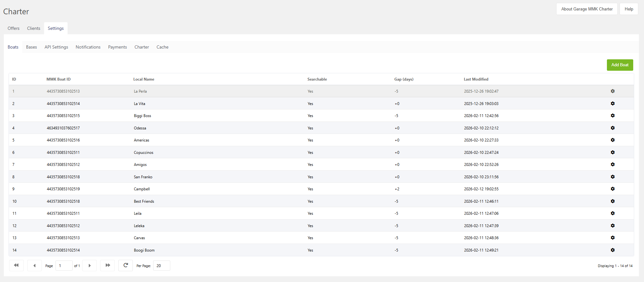
Task: Open gear options for Boogi Boom
Action: pyautogui.click(x=613, y=250)
